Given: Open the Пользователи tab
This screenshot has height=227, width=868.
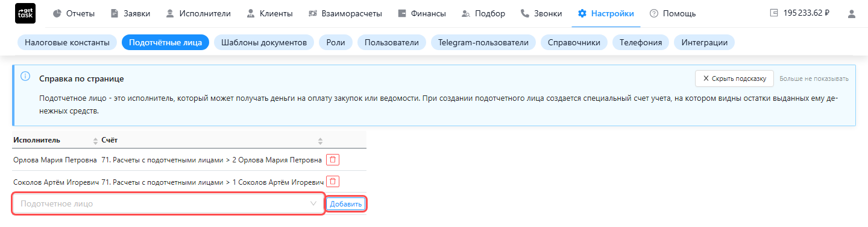Looking at the screenshot, I should point(392,43).
